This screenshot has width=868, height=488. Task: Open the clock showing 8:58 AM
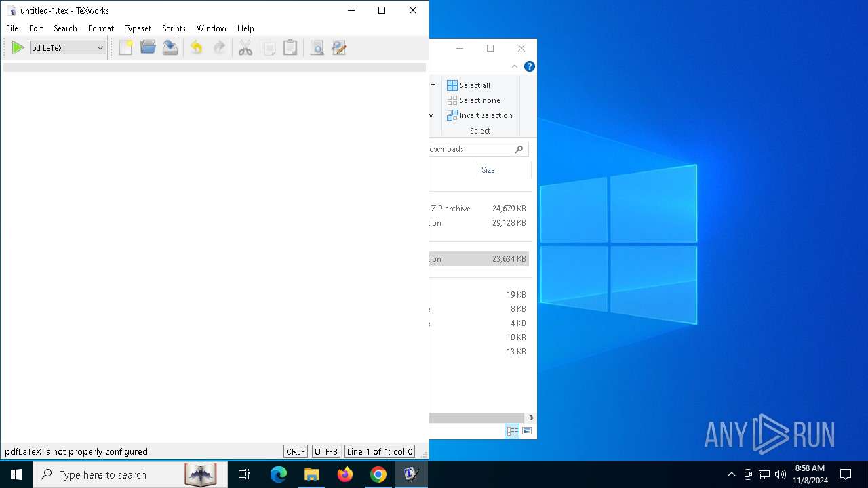(x=810, y=474)
